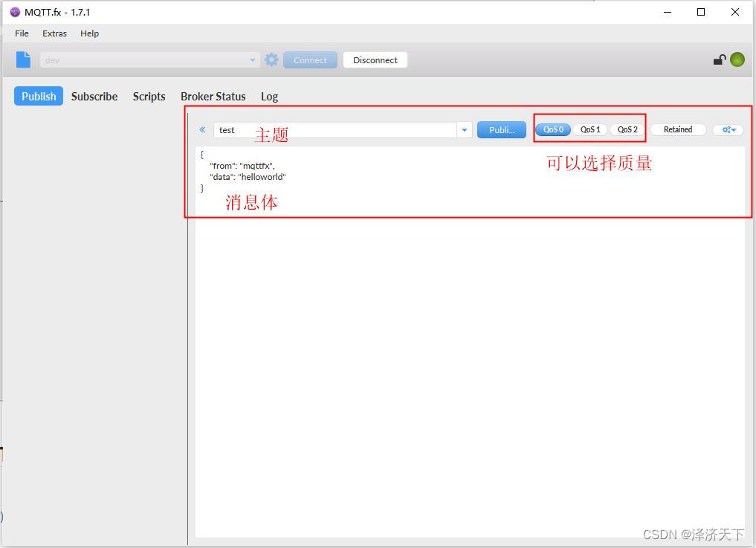Open the Help menu
This screenshot has height=548, width=756.
(90, 33)
